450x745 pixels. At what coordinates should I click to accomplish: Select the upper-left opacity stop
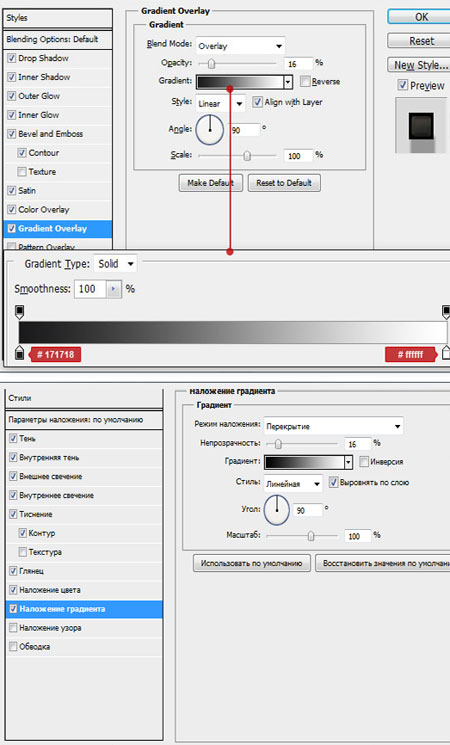click(19, 312)
